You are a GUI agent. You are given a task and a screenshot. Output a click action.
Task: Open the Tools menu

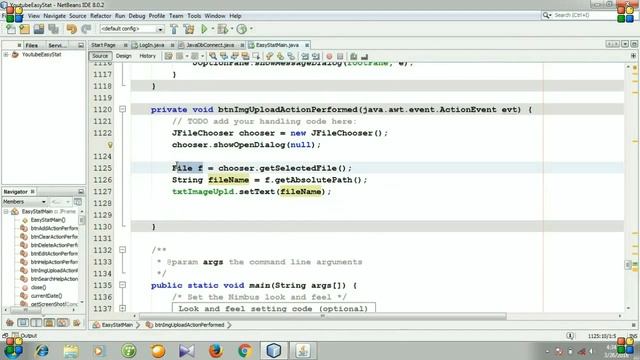click(194, 16)
